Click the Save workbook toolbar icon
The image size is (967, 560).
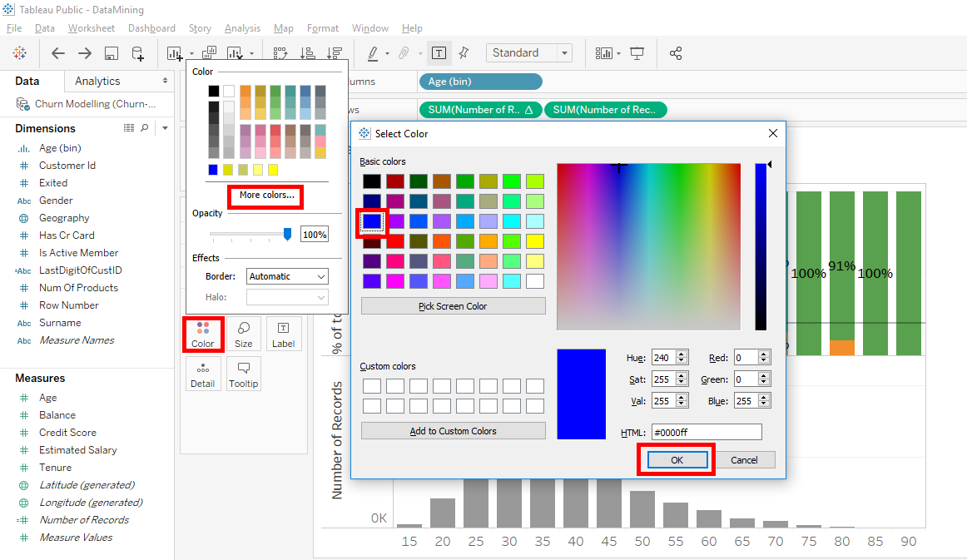point(110,53)
